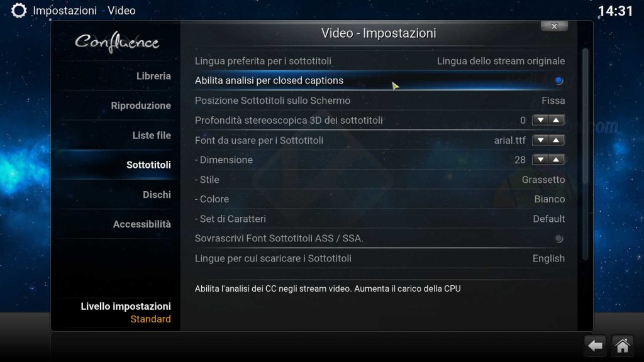The height and width of the screenshot is (362, 644).
Task: Go back using the arrow icon
Action: point(595,346)
